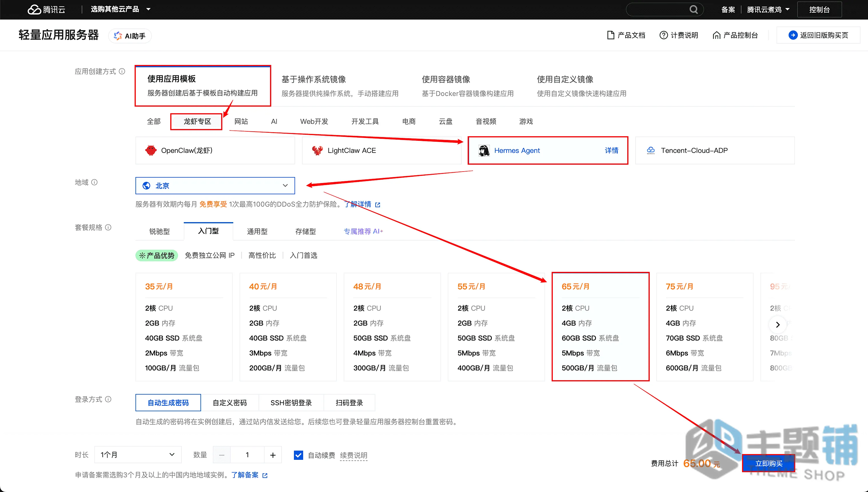Screen dimensions: 868x492
Task: Switch to 开发工具 category
Action: click(365, 121)
